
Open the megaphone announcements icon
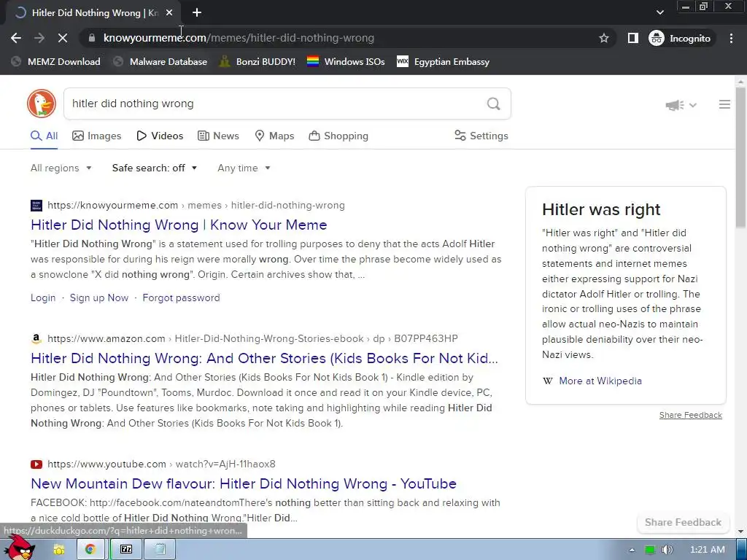click(x=675, y=105)
